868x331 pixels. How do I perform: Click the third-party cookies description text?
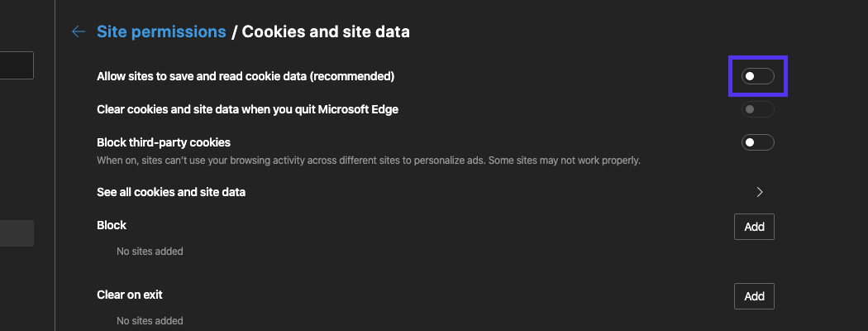[x=369, y=160]
